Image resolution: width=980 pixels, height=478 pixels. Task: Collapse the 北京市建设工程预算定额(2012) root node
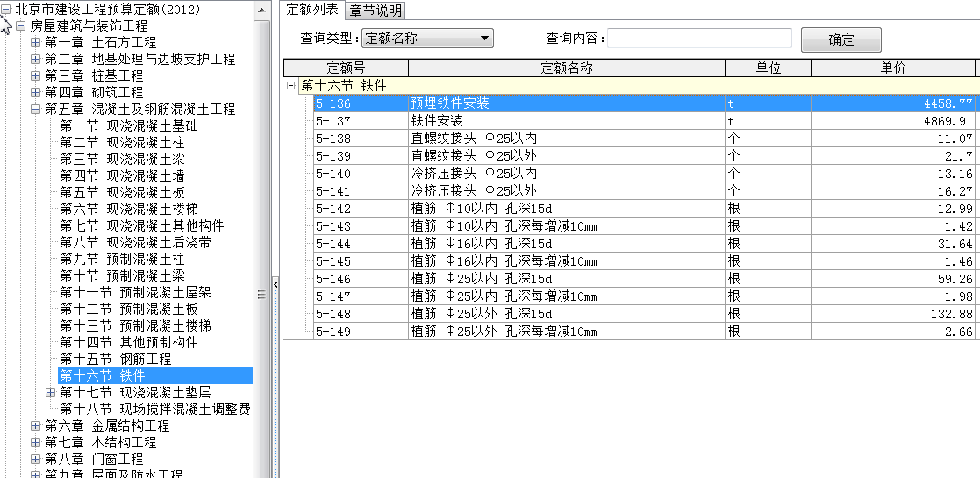[x=5, y=10]
